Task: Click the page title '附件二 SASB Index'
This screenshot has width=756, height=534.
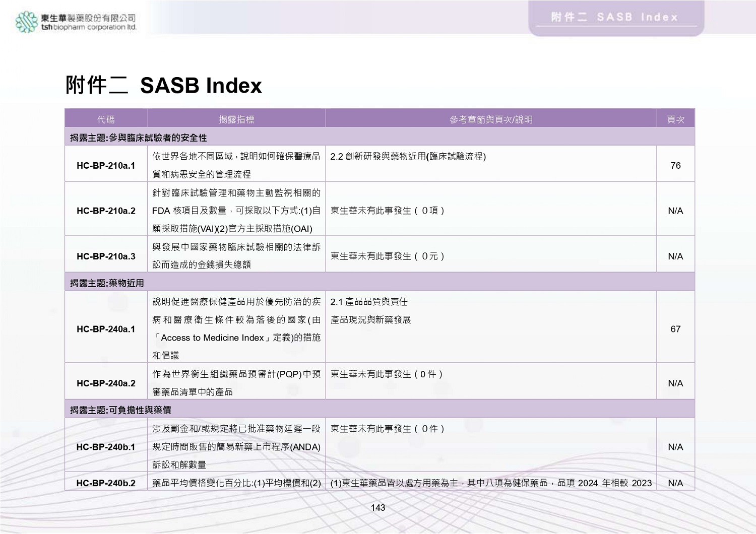Action: point(163,85)
